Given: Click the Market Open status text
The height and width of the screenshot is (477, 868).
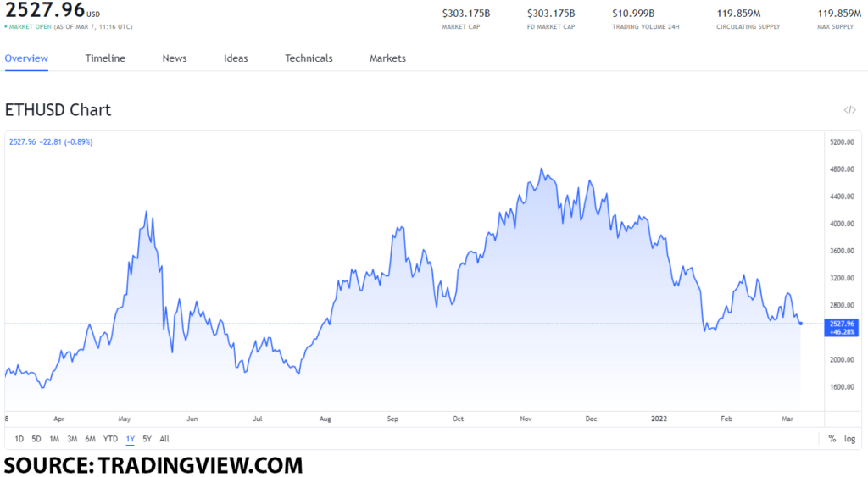Looking at the screenshot, I should [30, 26].
